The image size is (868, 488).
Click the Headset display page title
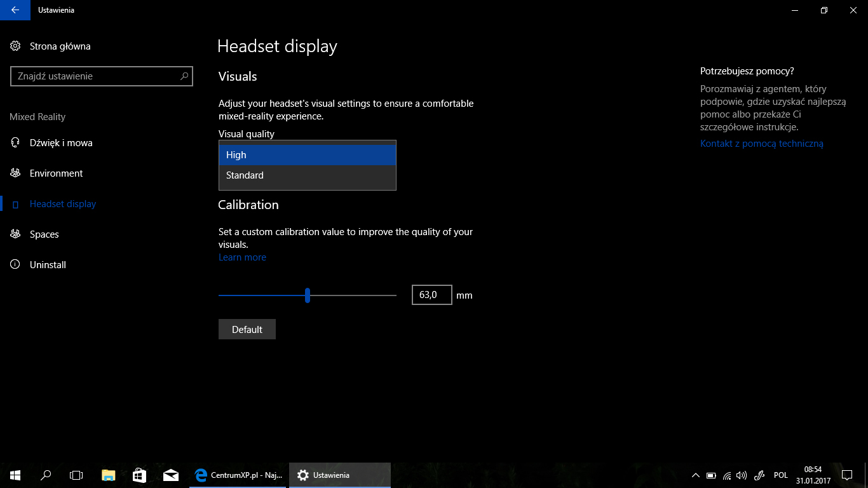click(277, 46)
